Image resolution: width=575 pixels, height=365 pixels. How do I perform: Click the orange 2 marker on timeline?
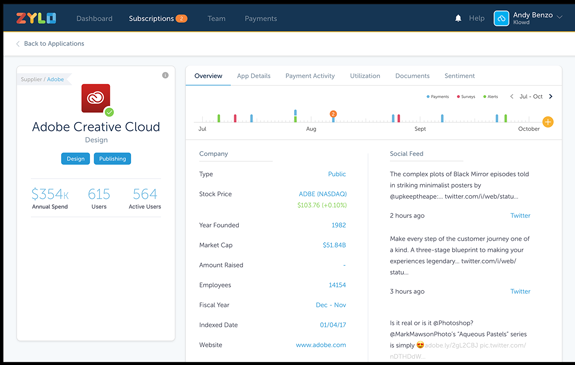[333, 114]
